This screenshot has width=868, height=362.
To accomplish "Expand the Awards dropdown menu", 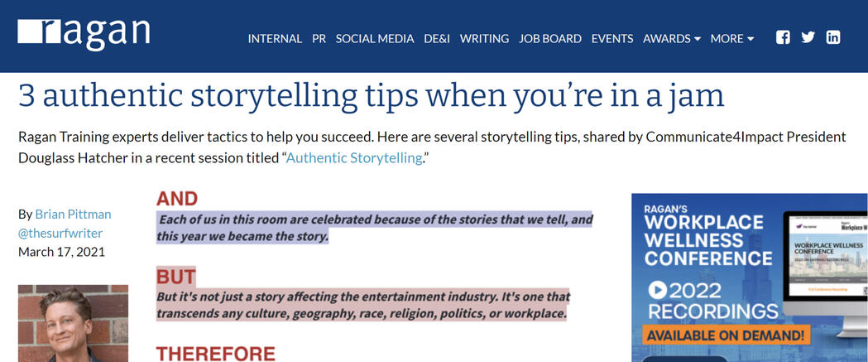I will point(671,39).
